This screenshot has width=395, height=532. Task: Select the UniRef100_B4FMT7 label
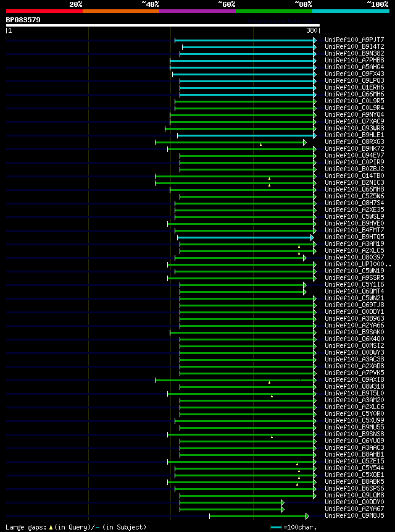[354, 230]
